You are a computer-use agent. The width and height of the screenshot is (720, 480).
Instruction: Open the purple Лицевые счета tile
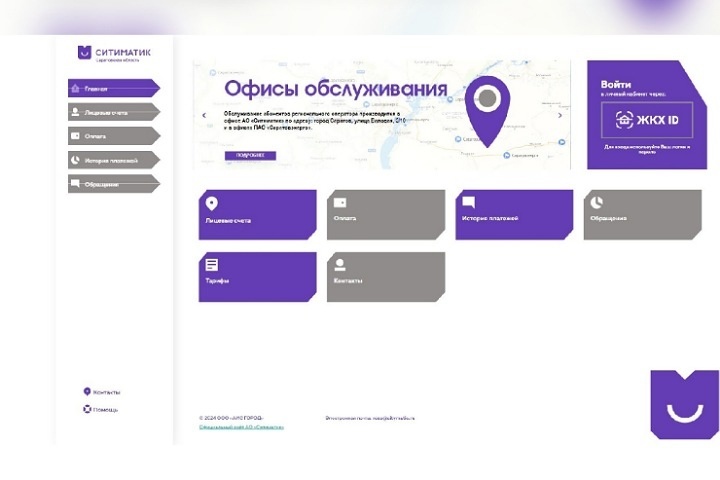coord(257,215)
